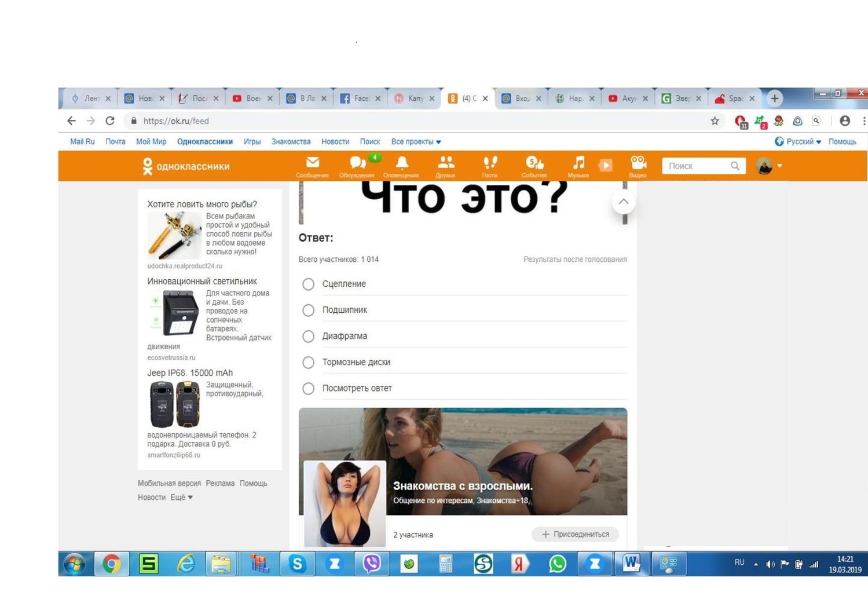This screenshot has height=614, width=868.
Task: Click the volume speaker icon in system tray
Action: click(x=770, y=564)
